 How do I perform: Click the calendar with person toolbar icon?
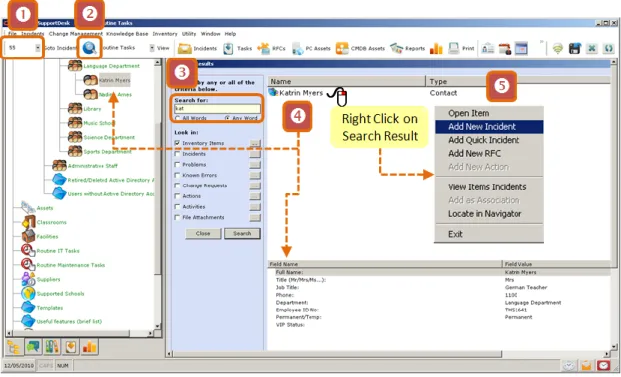(x=505, y=48)
